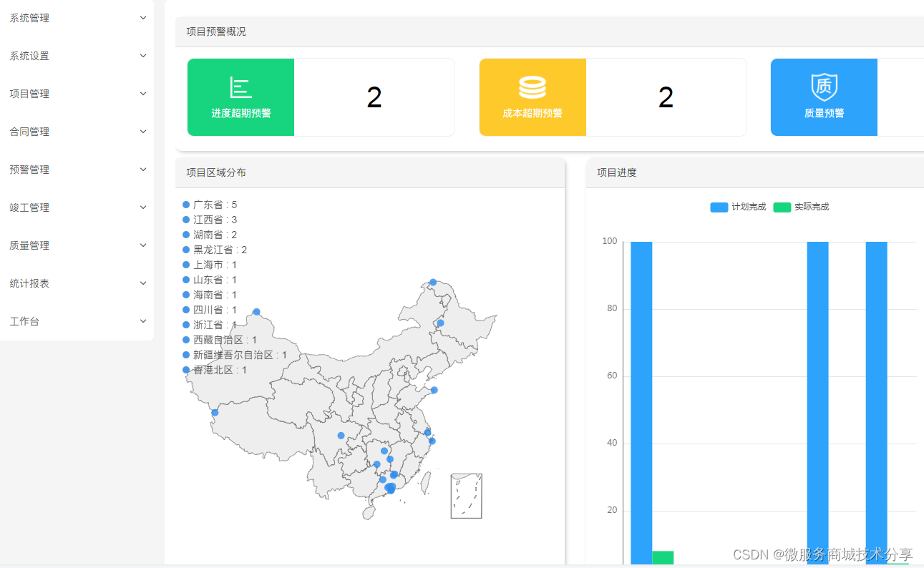Click the 进度超期预警 green card
The image size is (924, 568).
coord(240,97)
